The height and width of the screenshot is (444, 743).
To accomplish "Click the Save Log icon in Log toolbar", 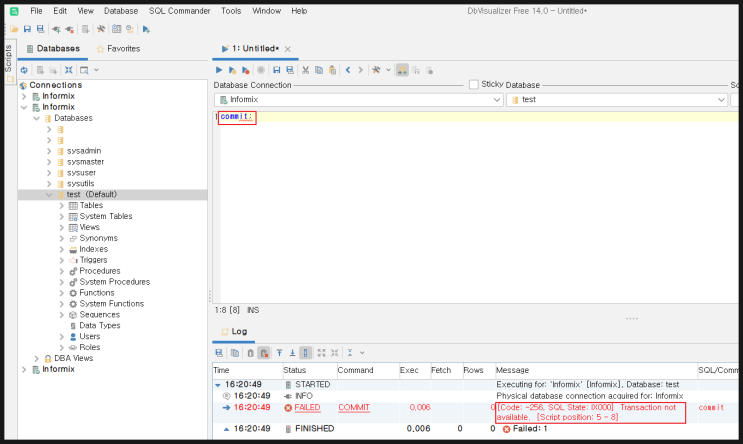I will click(x=219, y=353).
